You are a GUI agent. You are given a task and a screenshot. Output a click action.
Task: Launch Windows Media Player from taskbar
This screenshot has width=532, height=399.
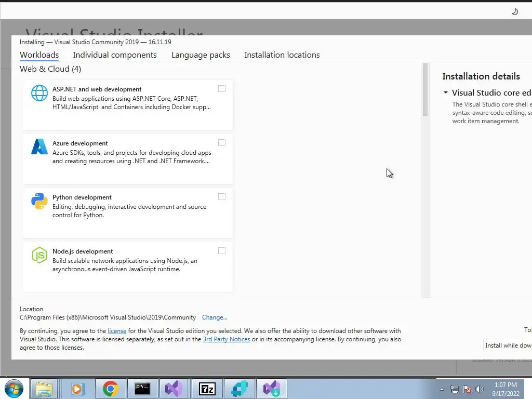pyautogui.click(x=77, y=389)
